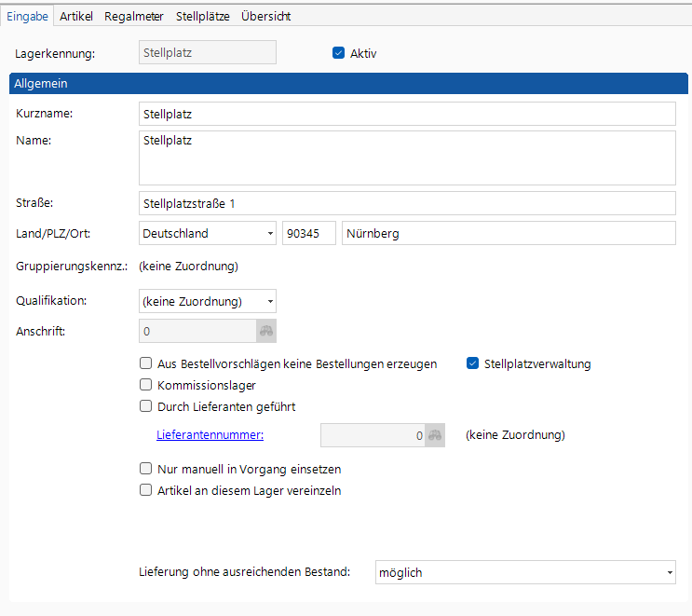Click the Gruppierungskennz. (keine Zuordnung) value

tap(188, 267)
